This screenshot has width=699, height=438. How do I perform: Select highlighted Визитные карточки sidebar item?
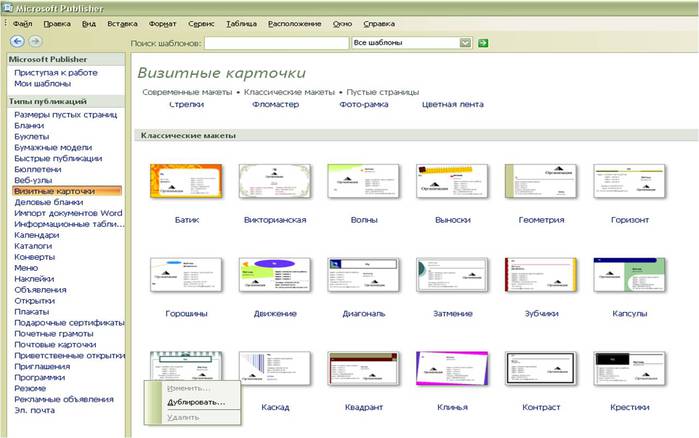(x=67, y=191)
